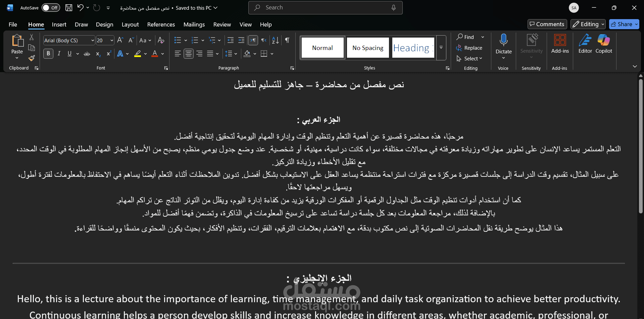Open the bullets list dropdown
This screenshot has width=644, height=319.
click(186, 40)
